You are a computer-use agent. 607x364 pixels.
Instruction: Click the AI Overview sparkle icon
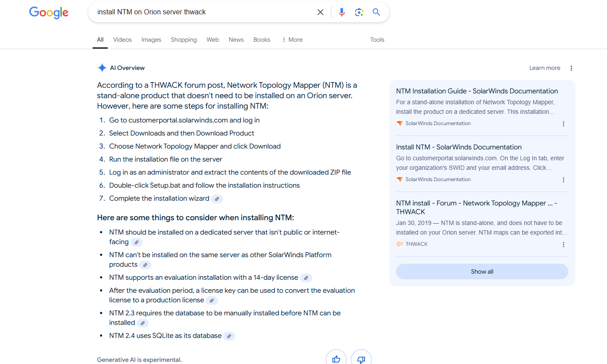102,68
